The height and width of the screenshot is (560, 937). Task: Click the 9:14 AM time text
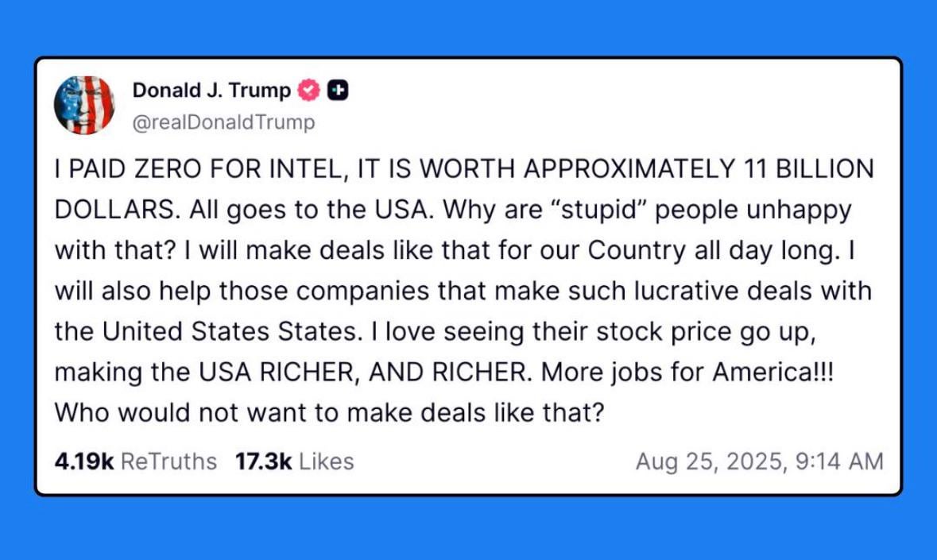point(839,462)
